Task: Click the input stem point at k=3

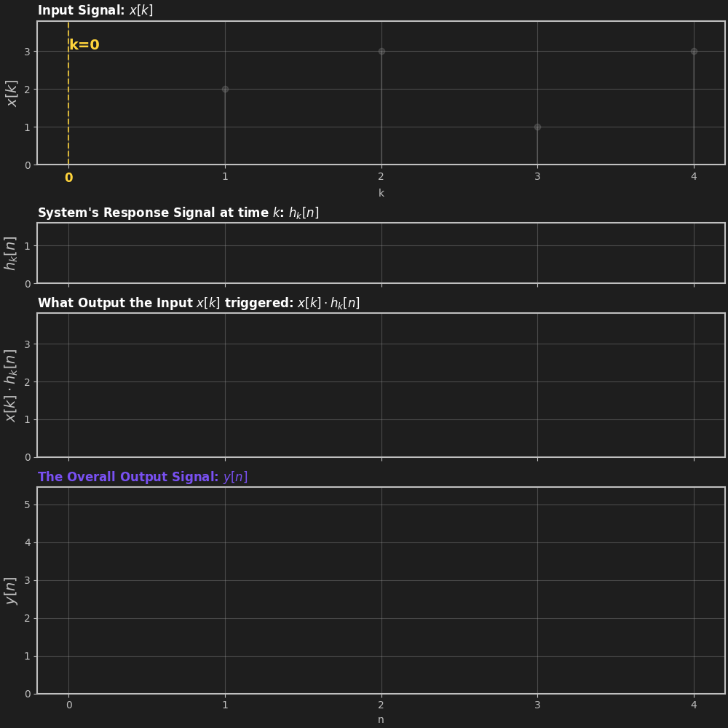Action: (537, 127)
